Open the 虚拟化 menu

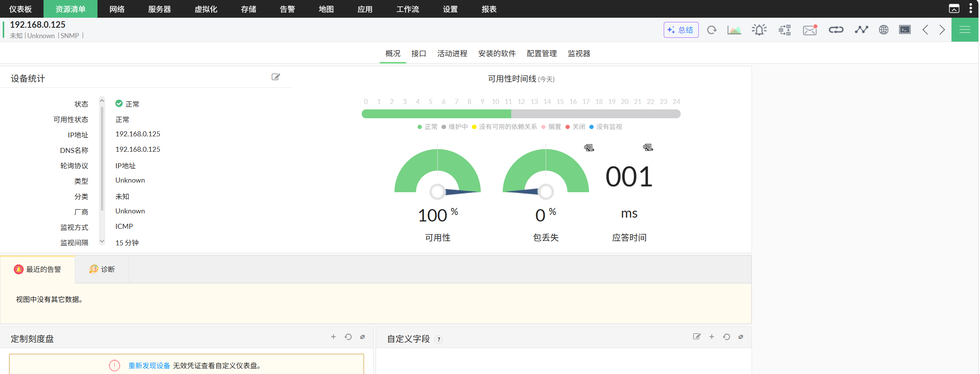[x=206, y=9]
